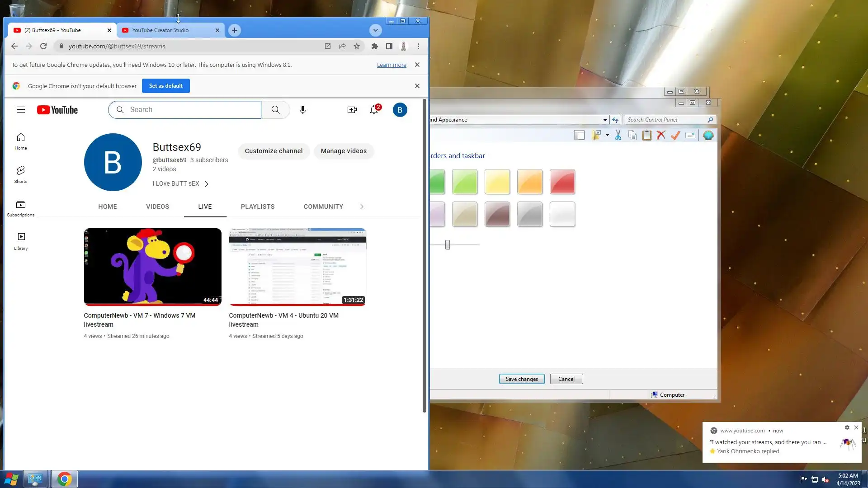This screenshot has height=488, width=868.
Task: Switch to the PLAYLISTS channel tab
Action: point(258,206)
